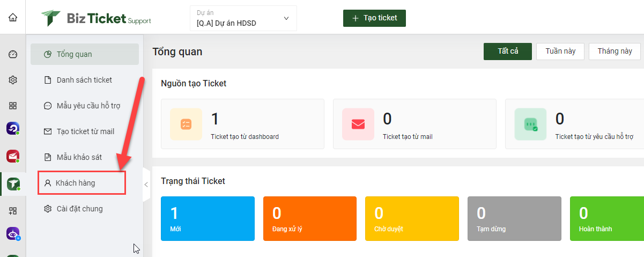The height and width of the screenshot is (257, 644).
Task: Click the person icon beside Khách hàng
Action: click(x=47, y=183)
